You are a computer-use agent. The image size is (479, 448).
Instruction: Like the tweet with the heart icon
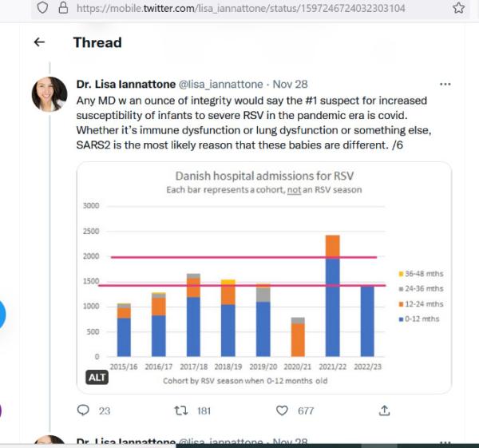click(282, 410)
